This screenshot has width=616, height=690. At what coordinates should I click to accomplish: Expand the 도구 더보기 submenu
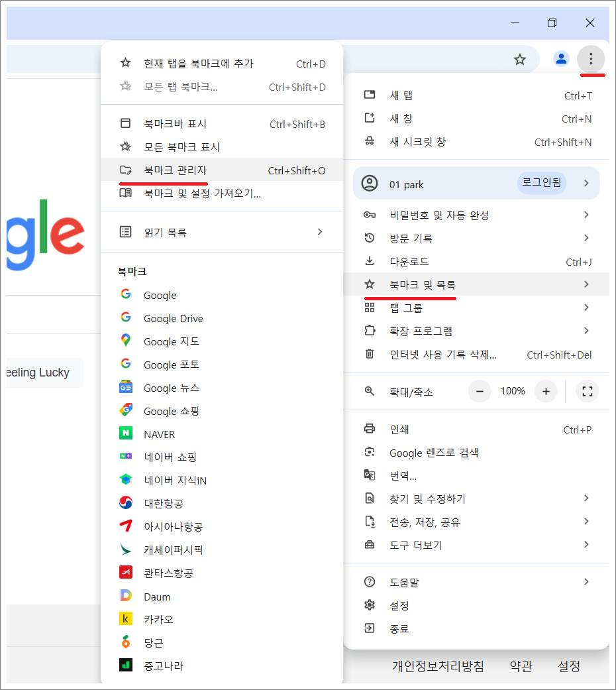pos(415,545)
